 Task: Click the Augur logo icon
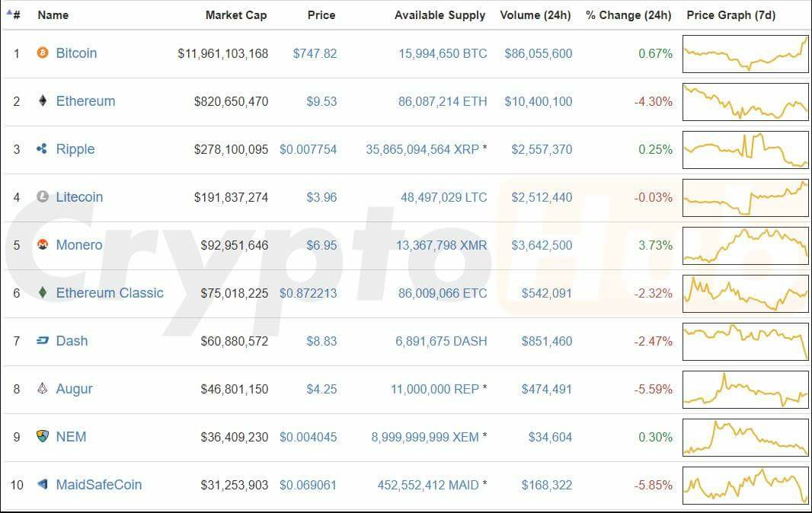click(43, 388)
